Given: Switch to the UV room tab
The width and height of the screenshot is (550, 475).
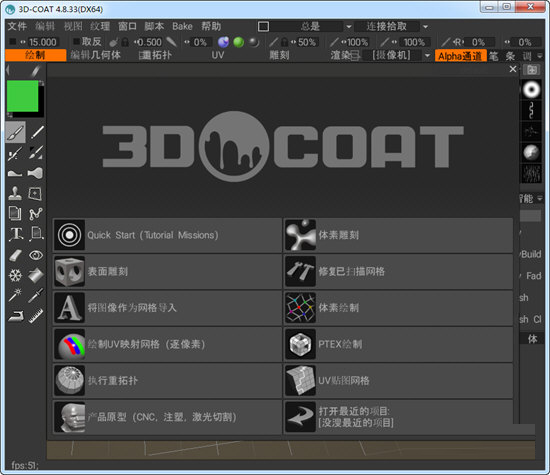Looking at the screenshot, I should click(217, 55).
